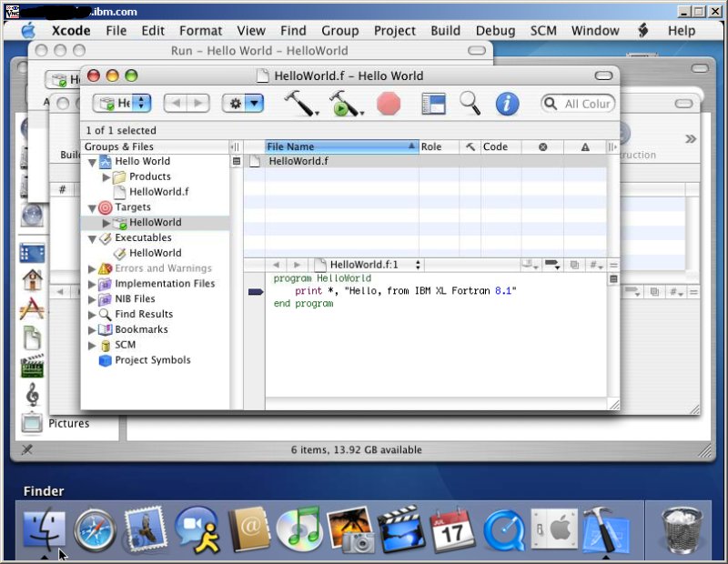Click the Build and Run hammer icon

click(x=344, y=103)
